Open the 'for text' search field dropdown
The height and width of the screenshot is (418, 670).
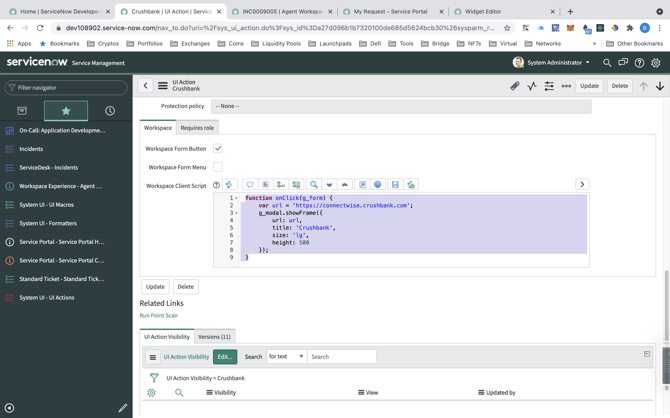(286, 356)
